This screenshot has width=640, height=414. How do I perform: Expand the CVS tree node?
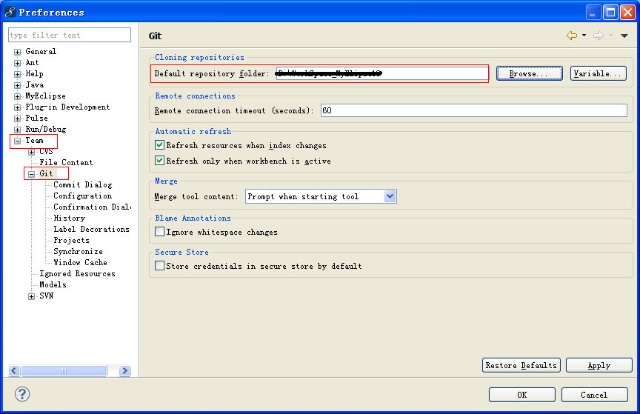click(31, 152)
